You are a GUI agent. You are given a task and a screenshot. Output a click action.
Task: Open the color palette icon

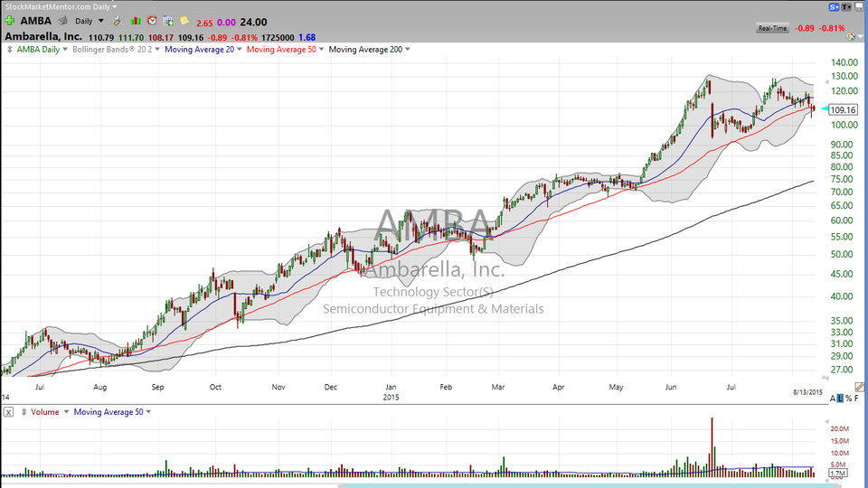(852, 36)
